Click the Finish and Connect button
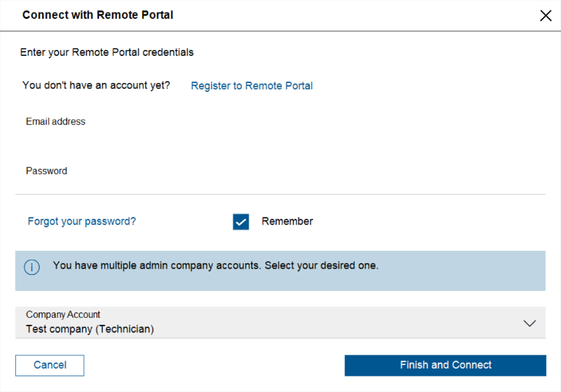 [x=445, y=365]
